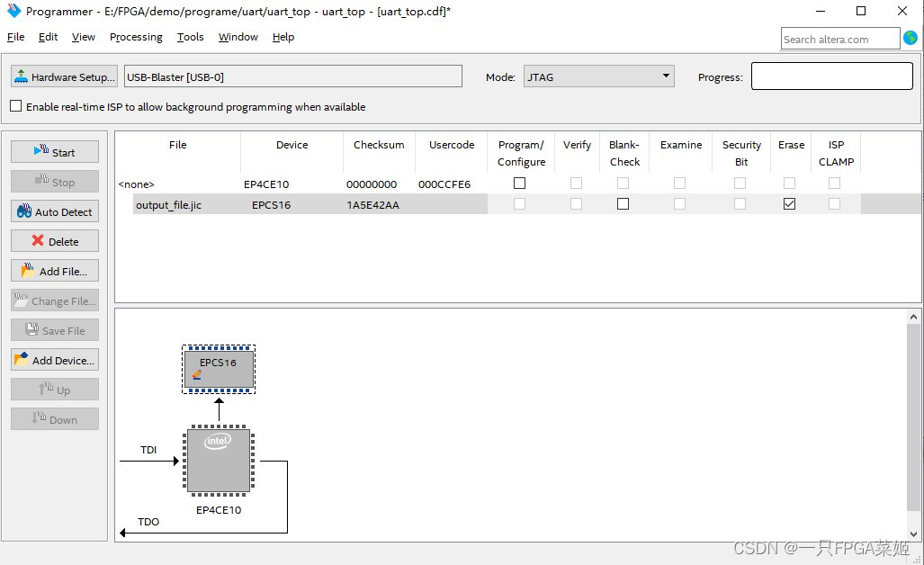Click the Change File button

(55, 300)
